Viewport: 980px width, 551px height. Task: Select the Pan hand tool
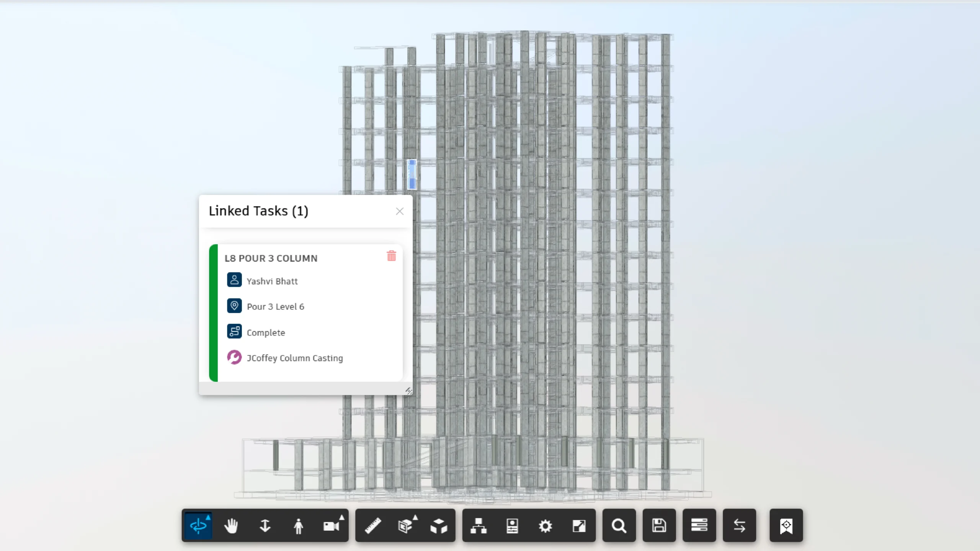[x=231, y=526]
